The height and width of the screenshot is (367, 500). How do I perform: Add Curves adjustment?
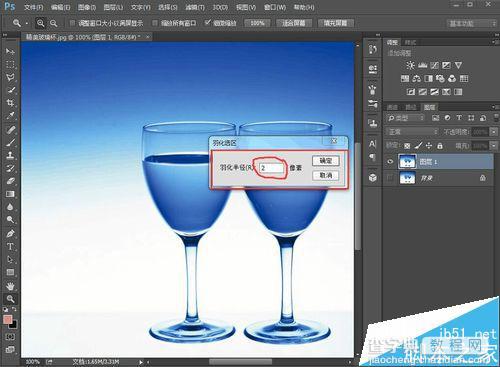pos(434,65)
